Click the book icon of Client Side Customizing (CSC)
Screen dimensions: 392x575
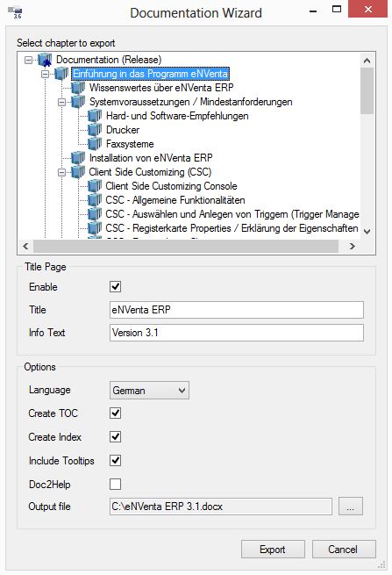click(78, 172)
